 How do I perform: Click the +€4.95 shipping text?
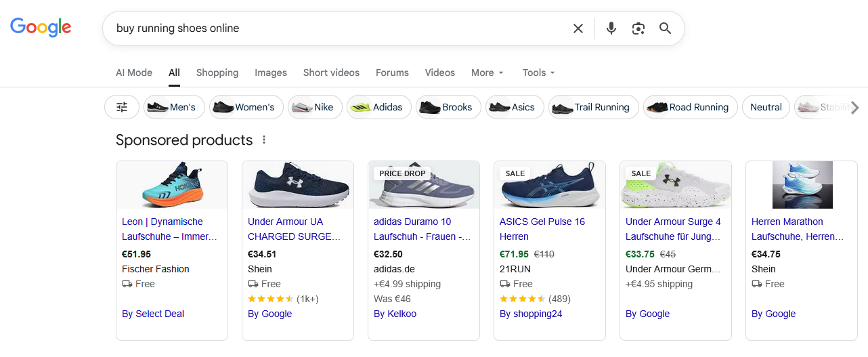(x=659, y=284)
